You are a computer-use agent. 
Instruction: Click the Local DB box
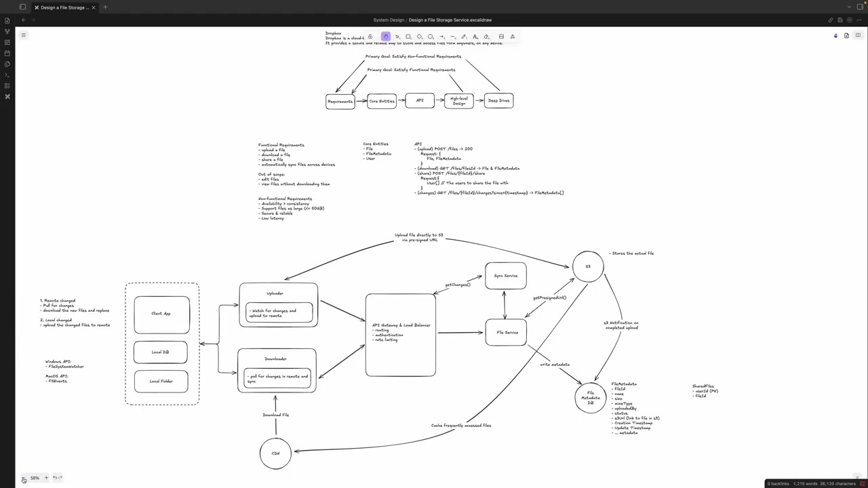click(161, 352)
